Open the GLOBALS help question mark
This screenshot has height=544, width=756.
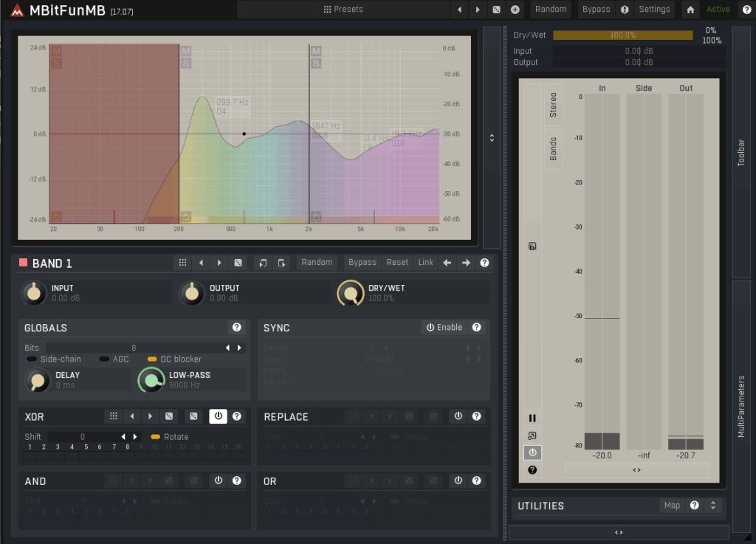point(236,327)
